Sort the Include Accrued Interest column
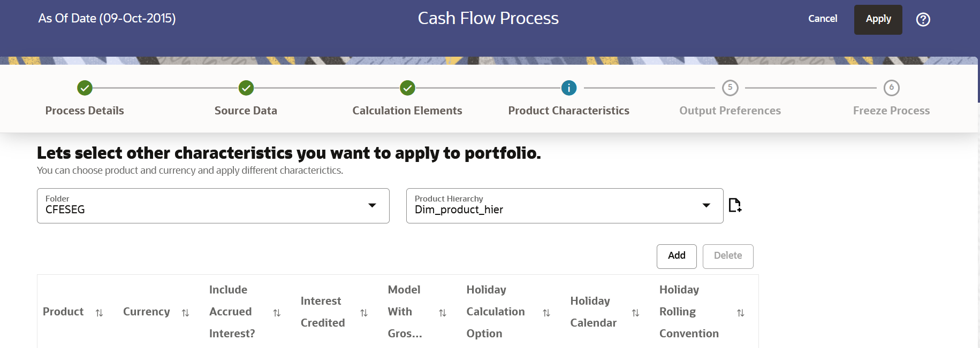The image size is (980, 348). (277, 312)
